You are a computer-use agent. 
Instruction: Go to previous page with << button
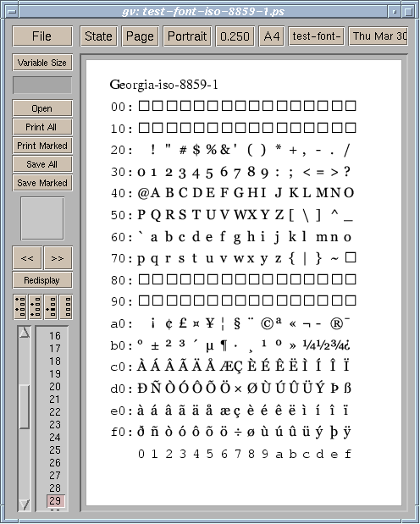point(27,258)
